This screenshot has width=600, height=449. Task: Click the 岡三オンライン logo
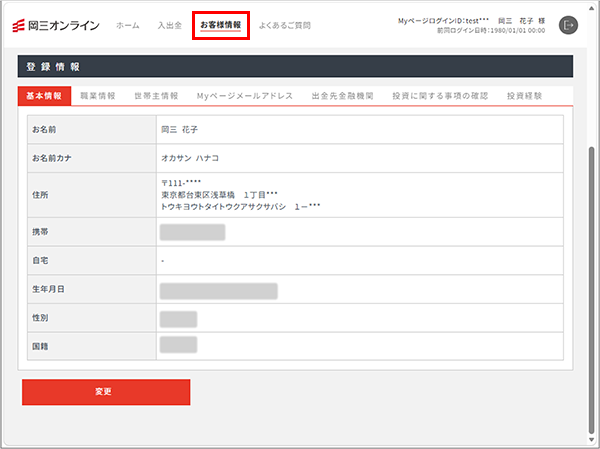click(56, 26)
